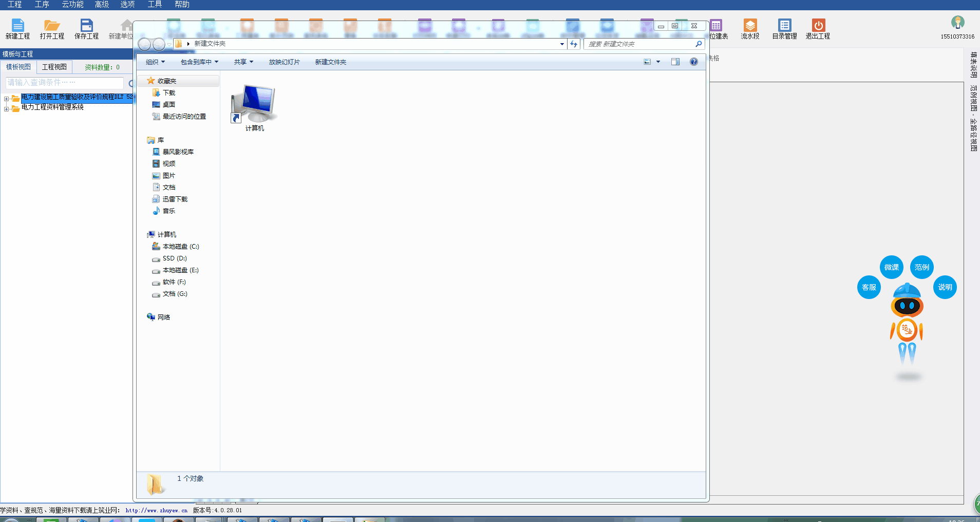Open the help icon in explorer toolbar

point(693,62)
